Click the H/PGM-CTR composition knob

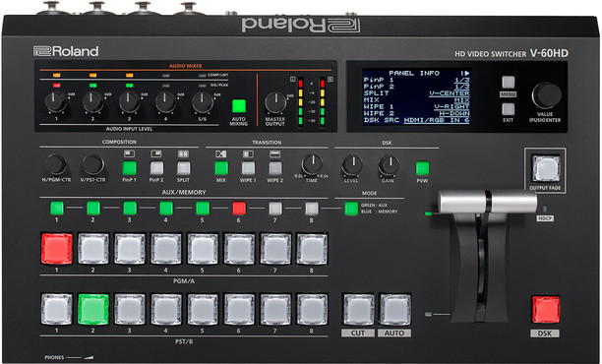pos(56,165)
